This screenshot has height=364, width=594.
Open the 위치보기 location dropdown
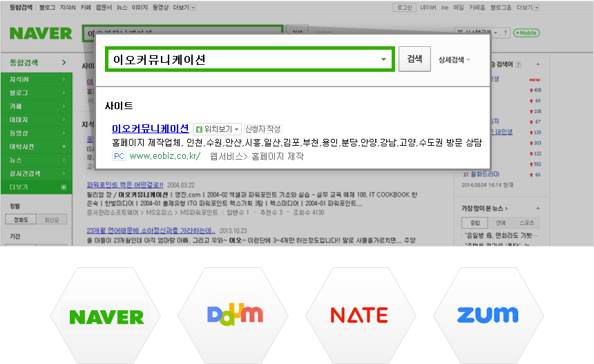click(x=217, y=129)
